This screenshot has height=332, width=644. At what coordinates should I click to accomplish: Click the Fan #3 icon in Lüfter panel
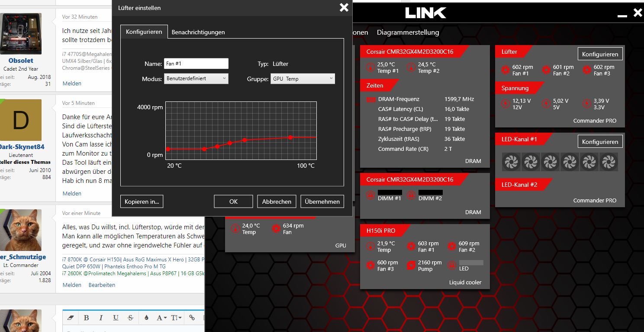586,70
